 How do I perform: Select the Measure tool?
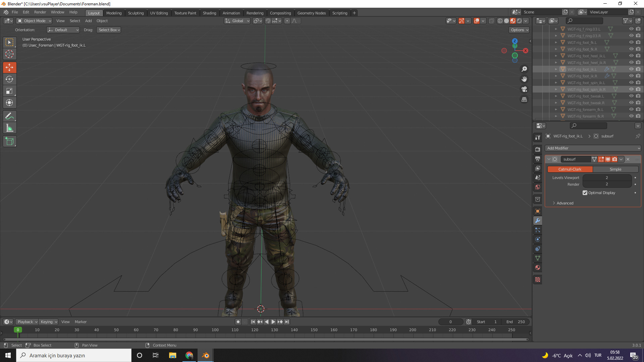[9, 128]
